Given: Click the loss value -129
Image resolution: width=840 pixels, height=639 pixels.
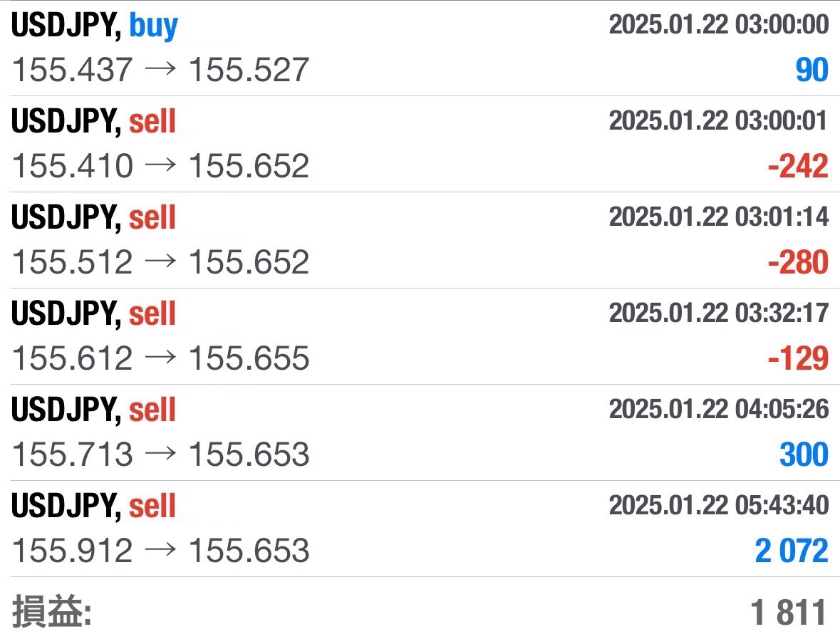Looking at the screenshot, I should (x=798, y=359).
